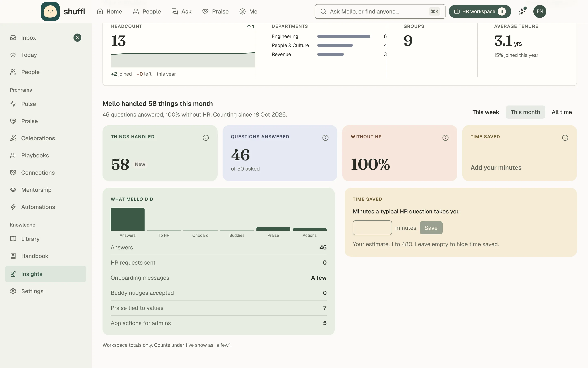Open People in top navigation
This screenshot has width=588, height=368.
tap(147, 11)
